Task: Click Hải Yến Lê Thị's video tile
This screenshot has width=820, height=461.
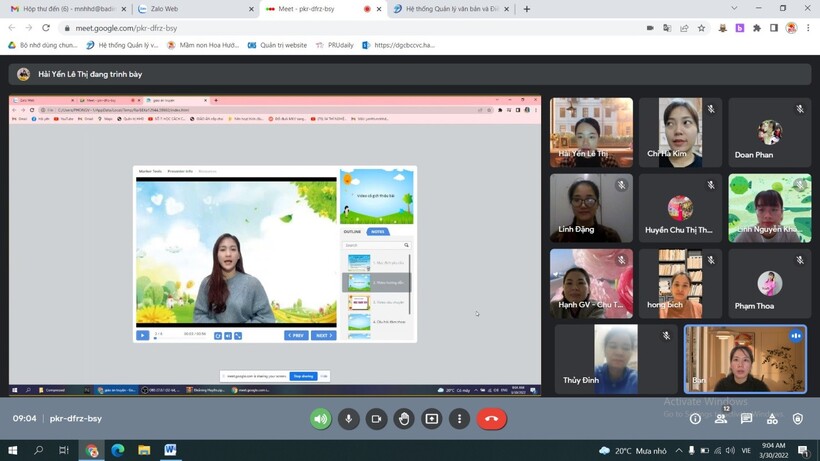Action: coord(591,132)
